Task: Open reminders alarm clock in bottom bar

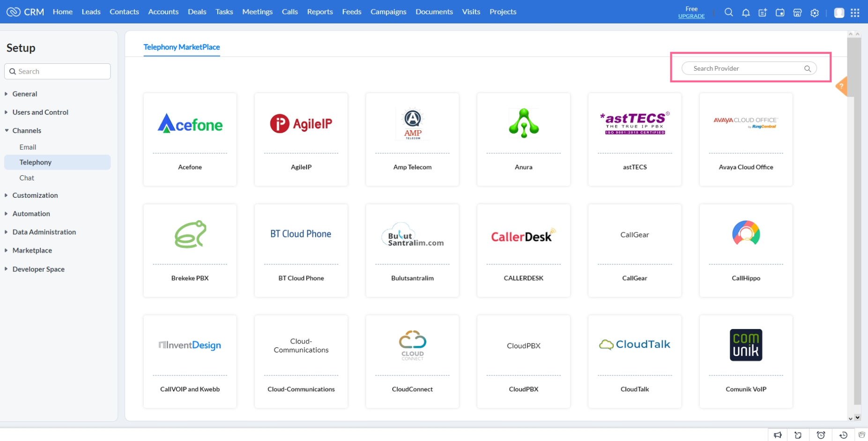Action: [x=821, y=435]
